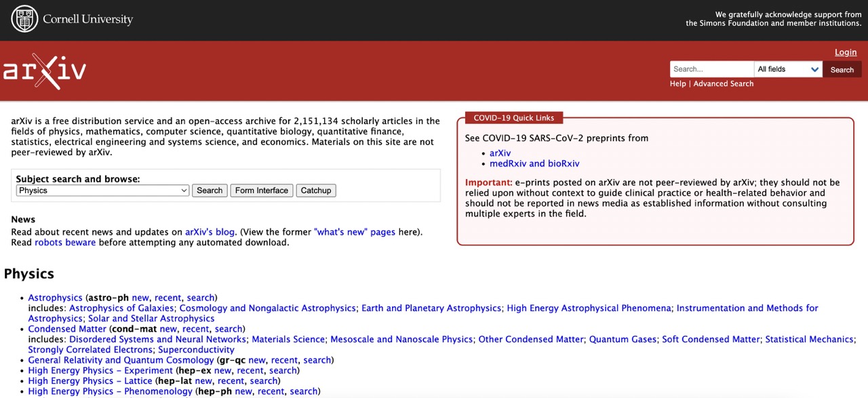Open Instrumentation and Methods for Astrophysics link

[x=747, y=308]
